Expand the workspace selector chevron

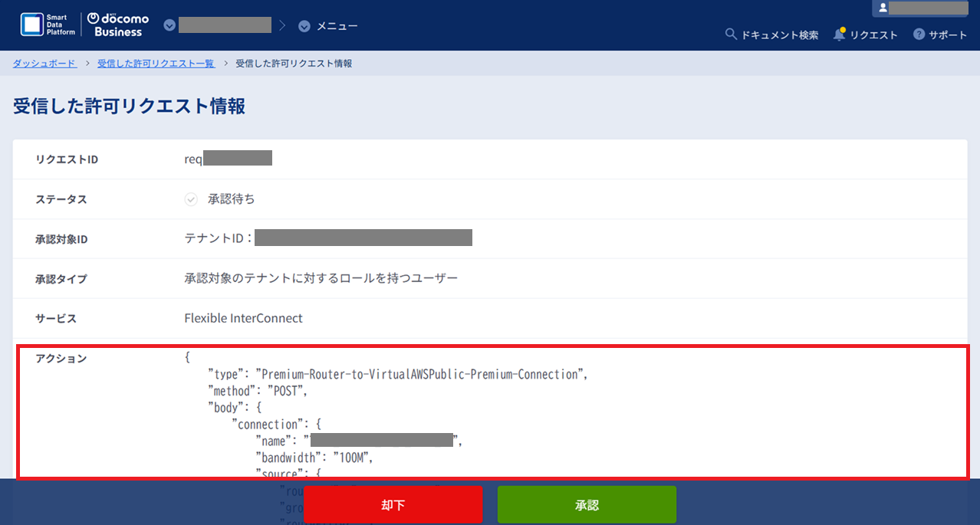tap(169, 26)
